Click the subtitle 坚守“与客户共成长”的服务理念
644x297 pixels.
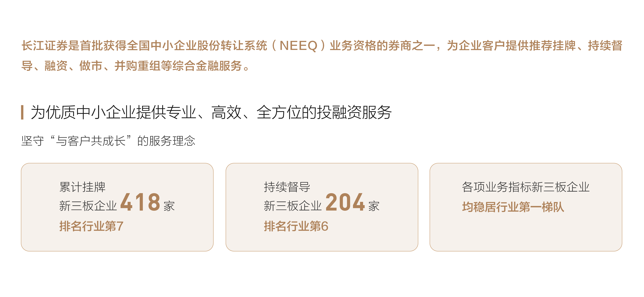pyautogui.click(x=108, y=141)
